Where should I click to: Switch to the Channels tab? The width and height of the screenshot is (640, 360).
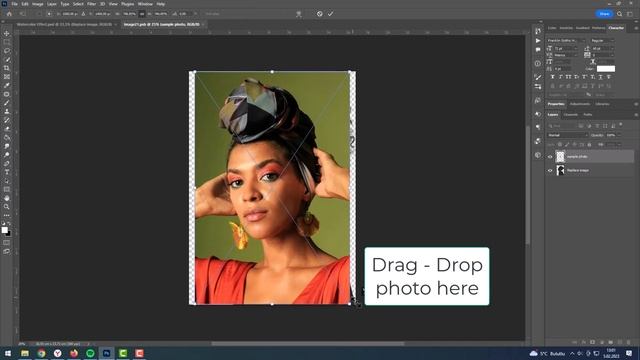[571, 115]
